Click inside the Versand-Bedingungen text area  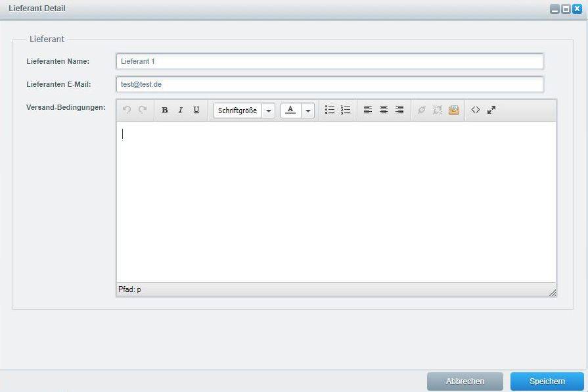[336, 202]
